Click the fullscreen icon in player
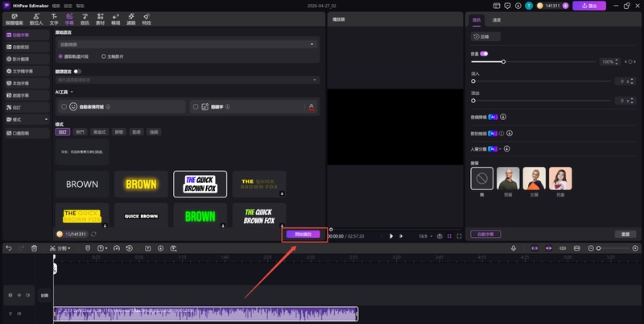The height and width of the screenshot is (324, 644). click(x=459, y=236)
